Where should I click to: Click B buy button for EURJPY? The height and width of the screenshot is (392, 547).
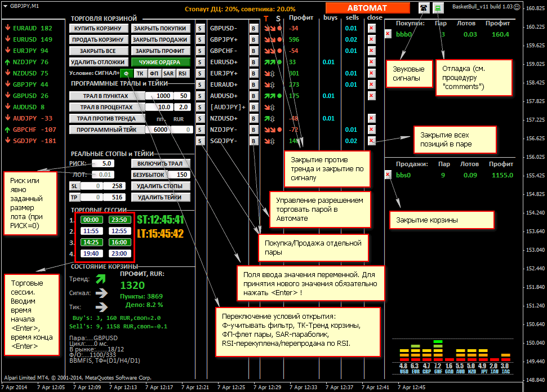pos(254,73)
